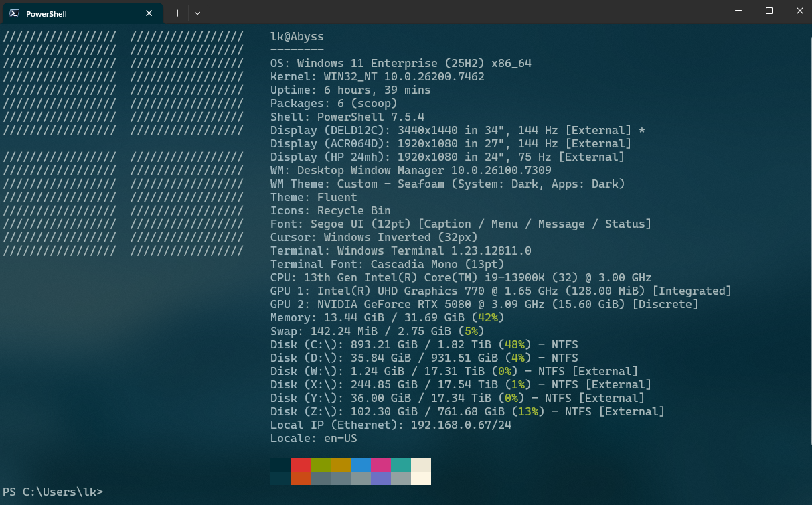Click the orange color block in bottom row
Image resolution: width=812 pixels, height=505 pixels.
point(301,478)
